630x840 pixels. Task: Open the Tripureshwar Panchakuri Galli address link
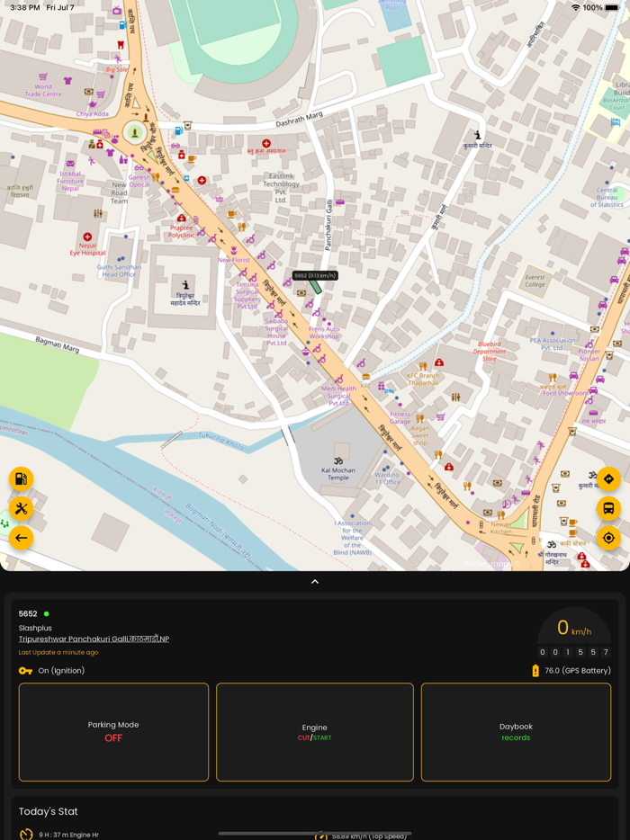94,639
